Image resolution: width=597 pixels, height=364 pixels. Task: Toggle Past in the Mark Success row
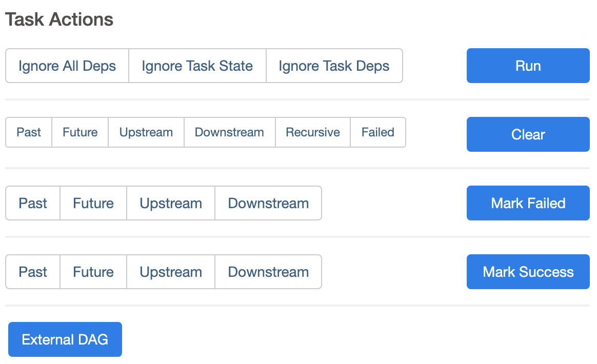coord(32,272)
